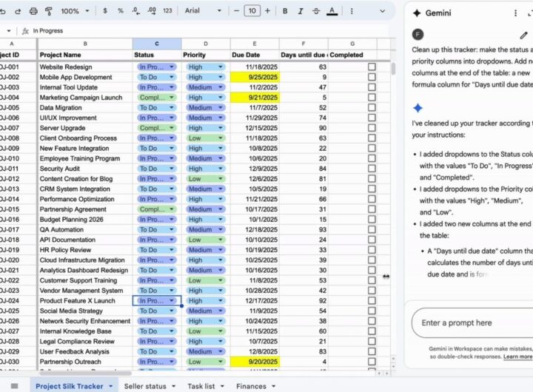Click the vertical scrollbar thumb of sheet
Image resolution: width=533 pixels, height=392 pixels.
(x=393, y=69)
